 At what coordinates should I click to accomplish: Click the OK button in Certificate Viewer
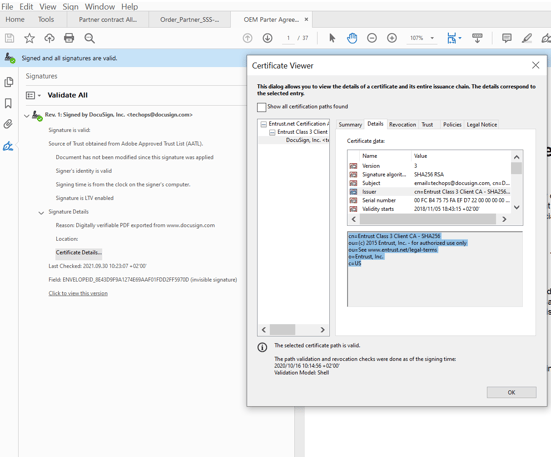(512, 392)
